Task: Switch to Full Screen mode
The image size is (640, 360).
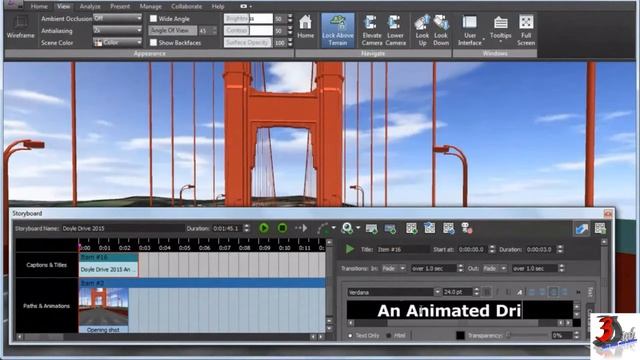Action: click(x=526, y=30)
